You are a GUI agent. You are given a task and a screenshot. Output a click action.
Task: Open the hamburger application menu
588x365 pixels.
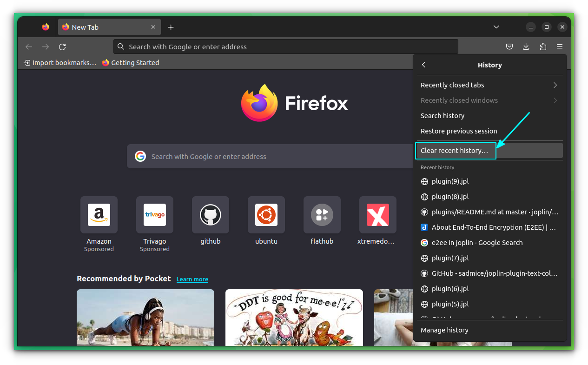click(x=560, y=46)
